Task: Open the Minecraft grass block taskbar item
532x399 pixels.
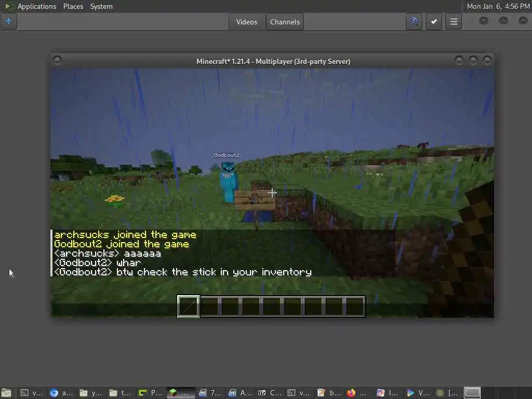Action: pos(180,393)
